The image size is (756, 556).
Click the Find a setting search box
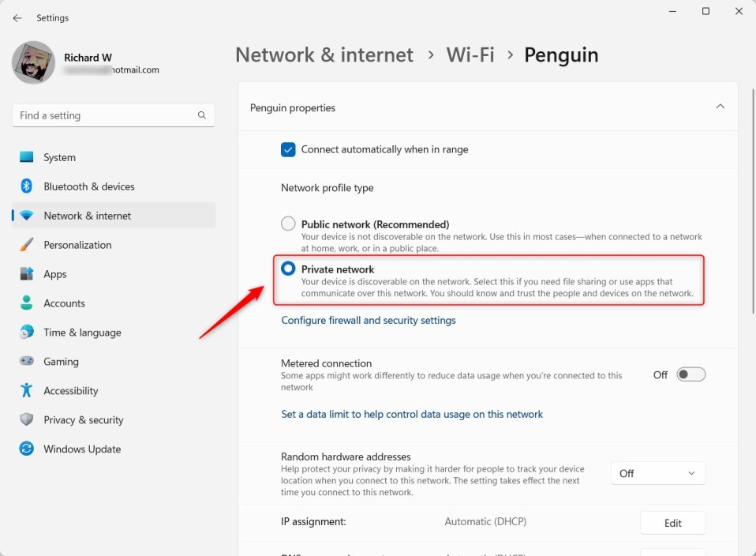coord(108,115)
